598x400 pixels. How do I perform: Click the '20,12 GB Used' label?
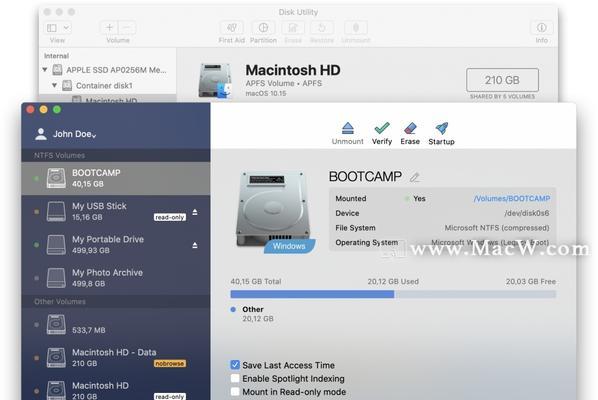(x=393, y=281)
